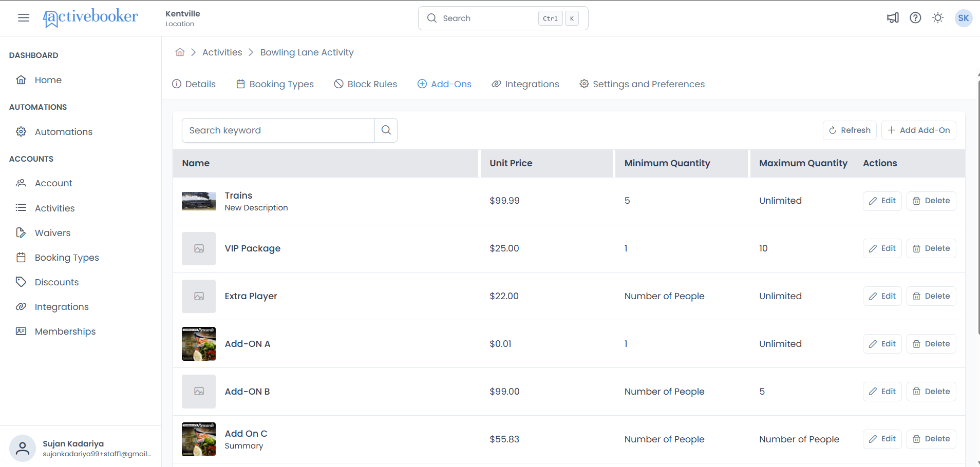
Task: Open the Kentville location selector
Action: [183, 18]
